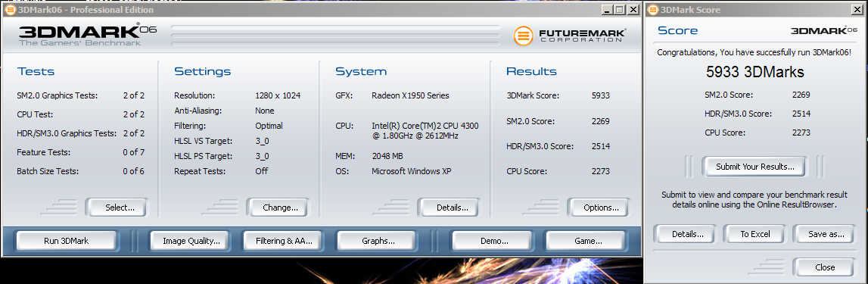868x284 pixels.
Task: Click the Settings section heading
Action: pos(203,71)
